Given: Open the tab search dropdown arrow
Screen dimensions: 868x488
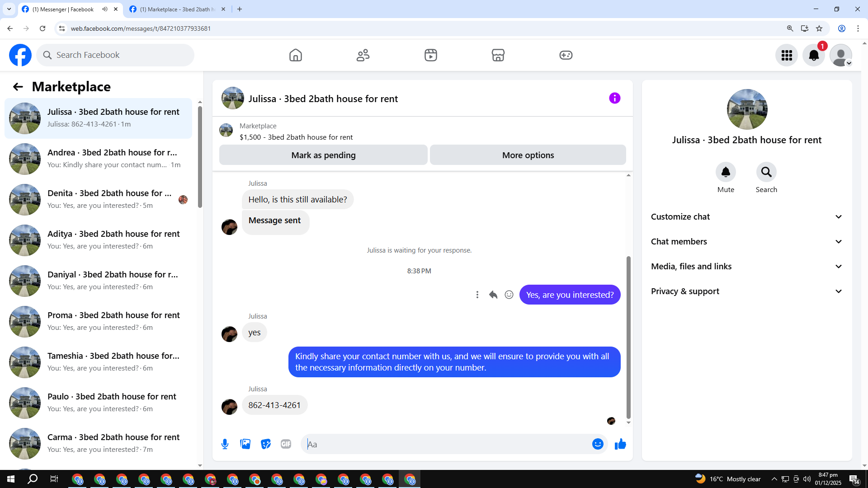Looking at the screenshot, I should point(9,9).
